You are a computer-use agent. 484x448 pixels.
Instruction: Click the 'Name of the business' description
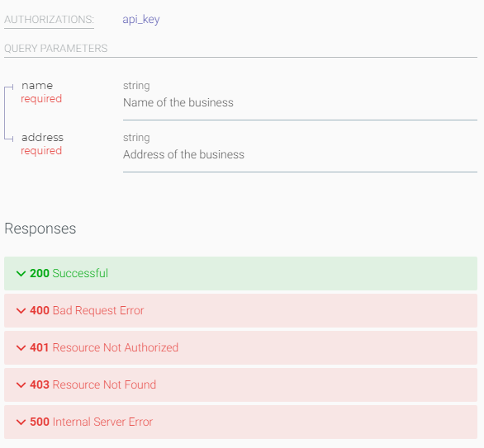178,102
